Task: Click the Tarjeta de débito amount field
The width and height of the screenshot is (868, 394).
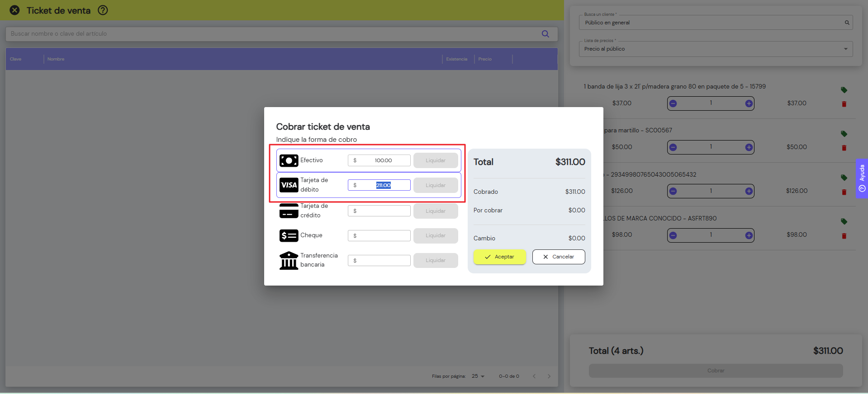Action: [x=379, y=185]
